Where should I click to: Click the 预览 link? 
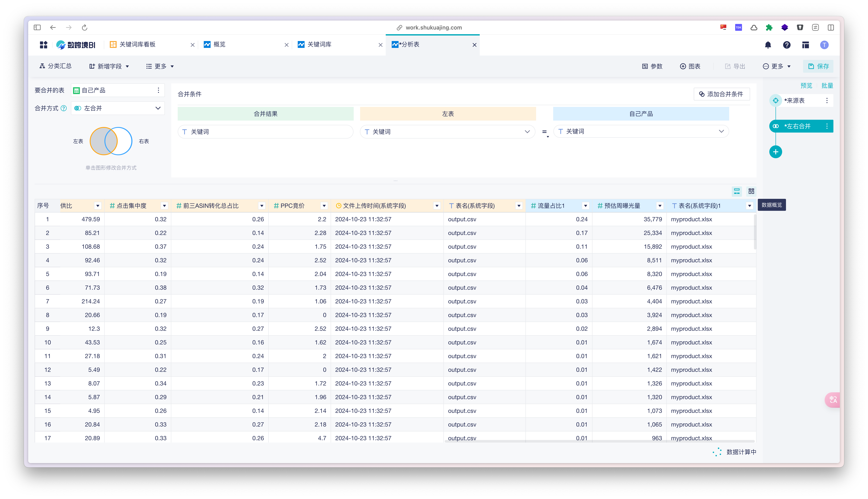(x=806, y=85)
